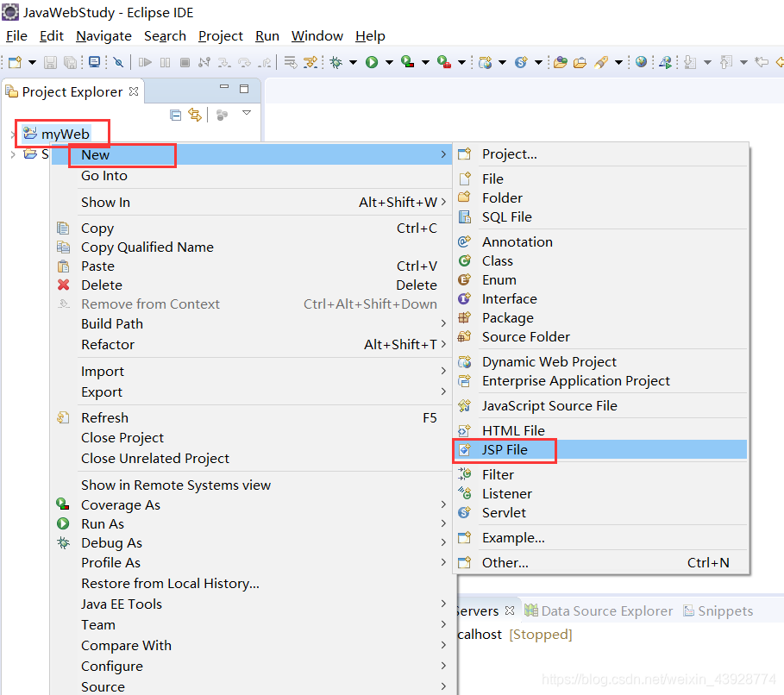Open the File menu

coord(16,36)
